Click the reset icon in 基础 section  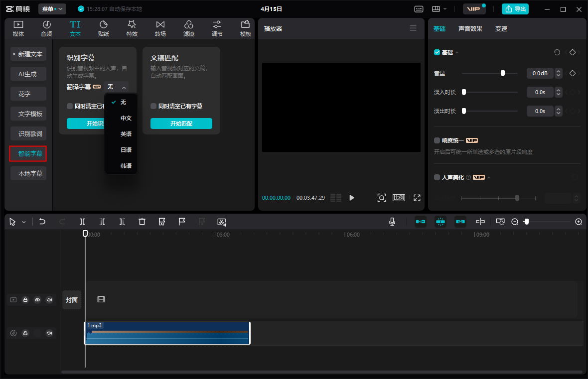pos(557,52)
